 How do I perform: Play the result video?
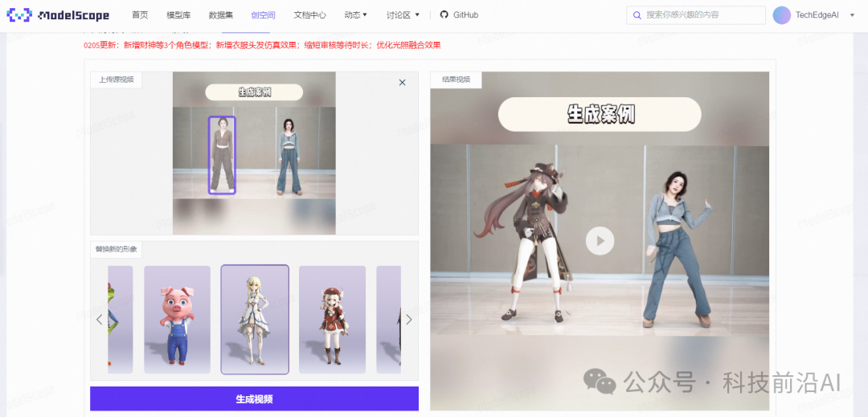(600, 241)
